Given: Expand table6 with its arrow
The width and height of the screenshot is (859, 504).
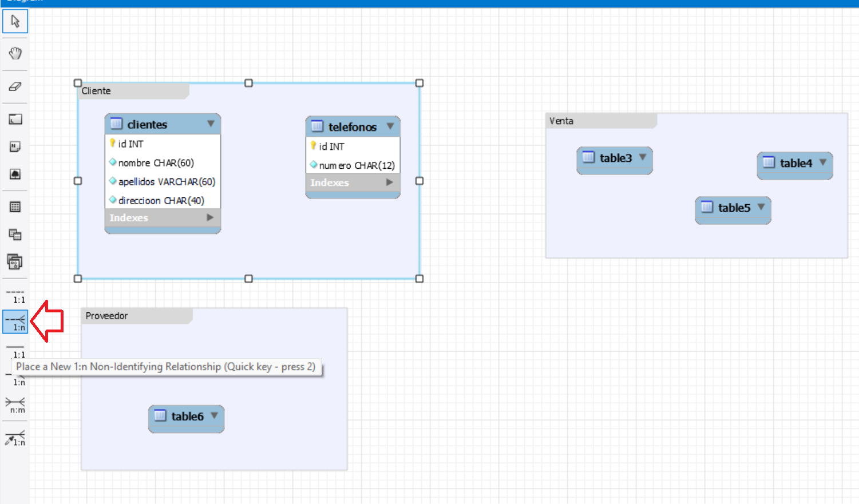Looking at the screenshot, I should (x=214, y=416).
